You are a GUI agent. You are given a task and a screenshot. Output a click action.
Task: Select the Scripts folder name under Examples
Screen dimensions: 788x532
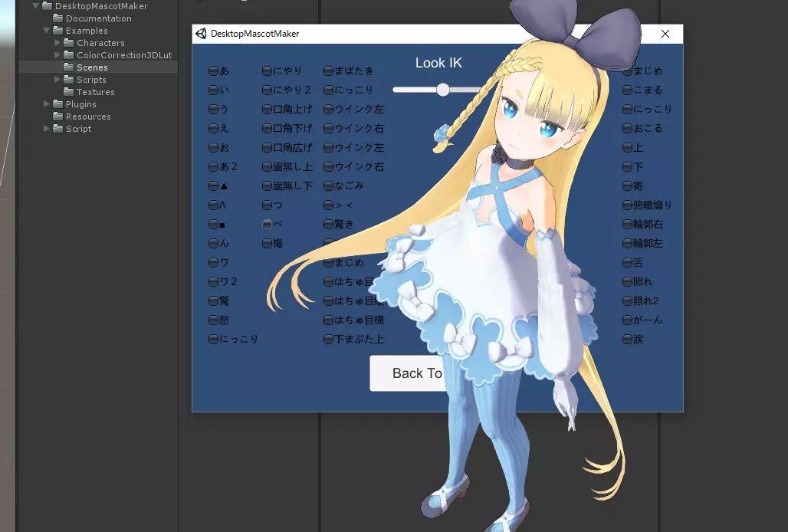coord(91,80)
